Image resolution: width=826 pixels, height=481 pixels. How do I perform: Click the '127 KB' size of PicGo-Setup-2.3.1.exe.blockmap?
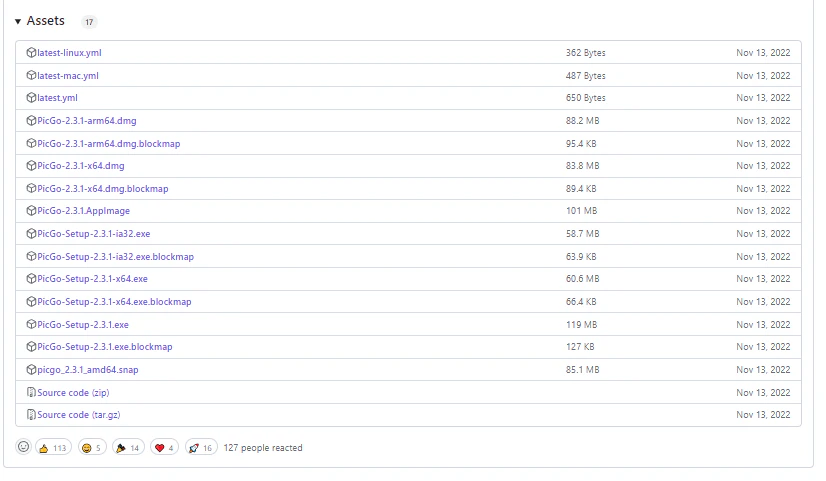pos(580,347)
